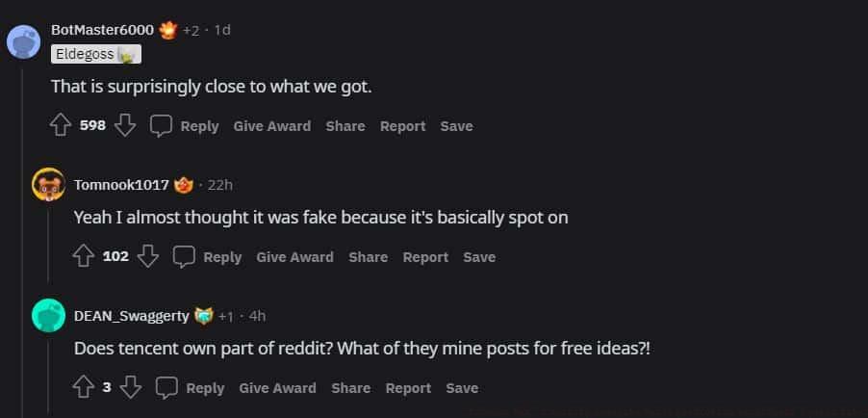Reply to Tomnook1017's comment
The height and width of the screenshot is (418, 868).
pyautogui.click(x=222, y=257)
